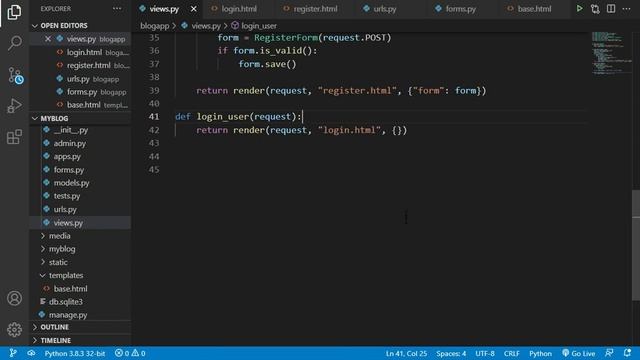Open admin.py in file tree
Screen dimensions: 640x360
(x=69, y=143)
